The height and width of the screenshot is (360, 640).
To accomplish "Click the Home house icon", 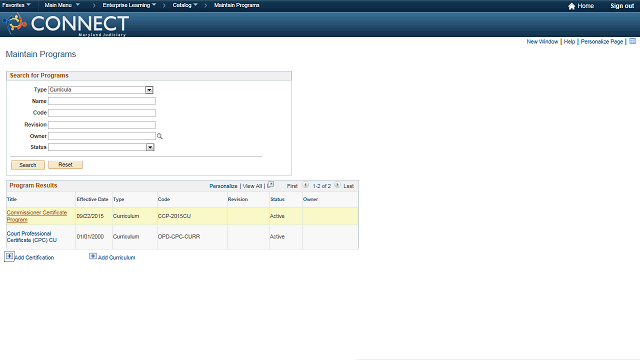I will pyautogui.click(x=571, y=6).
